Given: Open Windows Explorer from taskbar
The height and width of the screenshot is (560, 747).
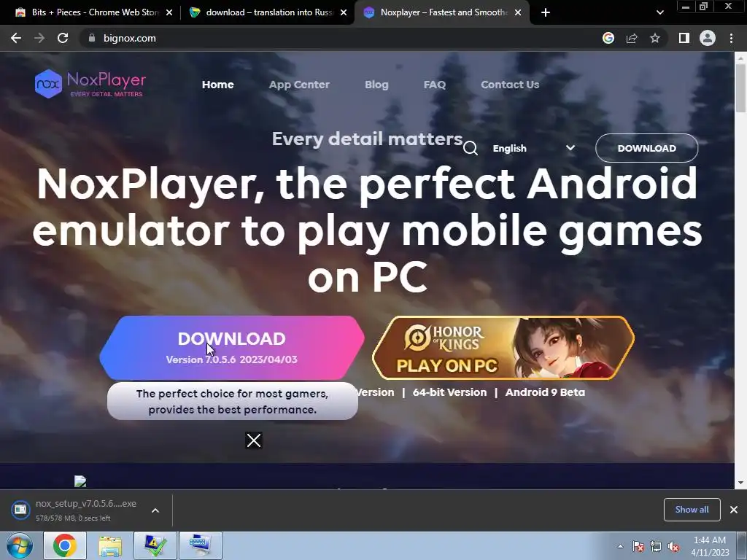Looking at the screenshot, I should coord(110,545).
